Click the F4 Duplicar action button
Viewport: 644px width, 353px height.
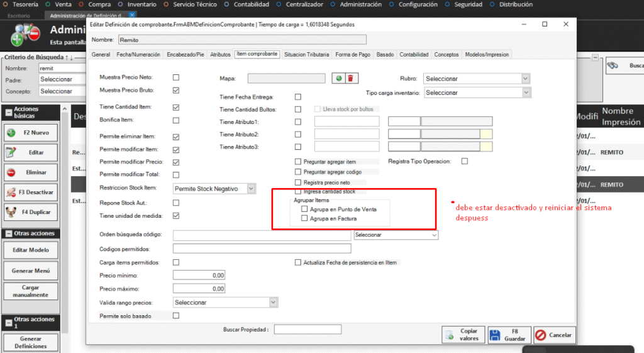33,211
